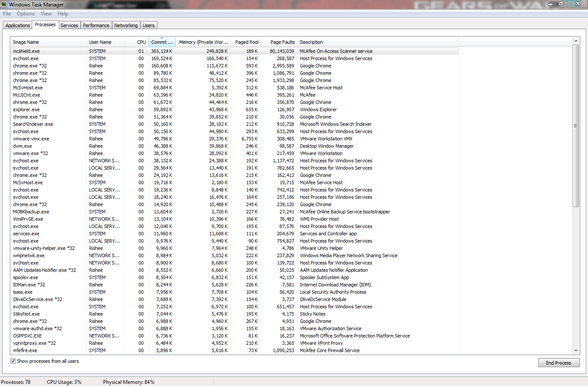Select the explorer.exe process

(235, 109)
